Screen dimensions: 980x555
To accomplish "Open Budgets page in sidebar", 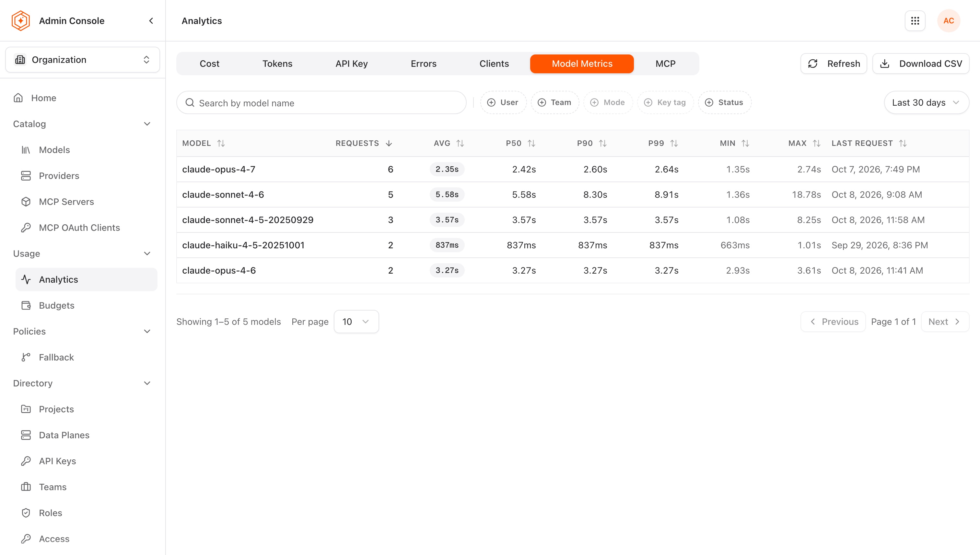I will pyautogui.click(x=86, y=305).
